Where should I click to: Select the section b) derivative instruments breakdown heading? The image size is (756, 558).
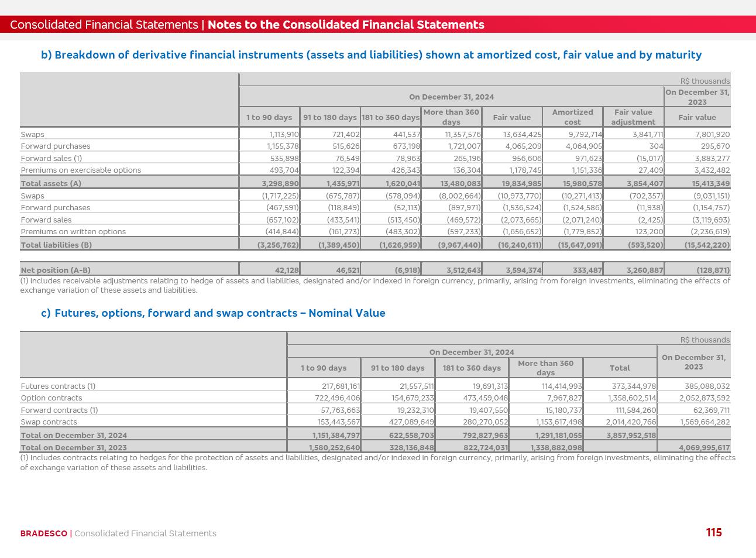click(x=371, y=55)
